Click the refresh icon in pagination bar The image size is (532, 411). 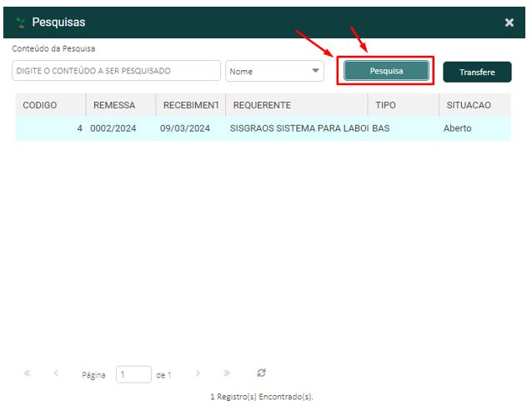click(262, 373)
